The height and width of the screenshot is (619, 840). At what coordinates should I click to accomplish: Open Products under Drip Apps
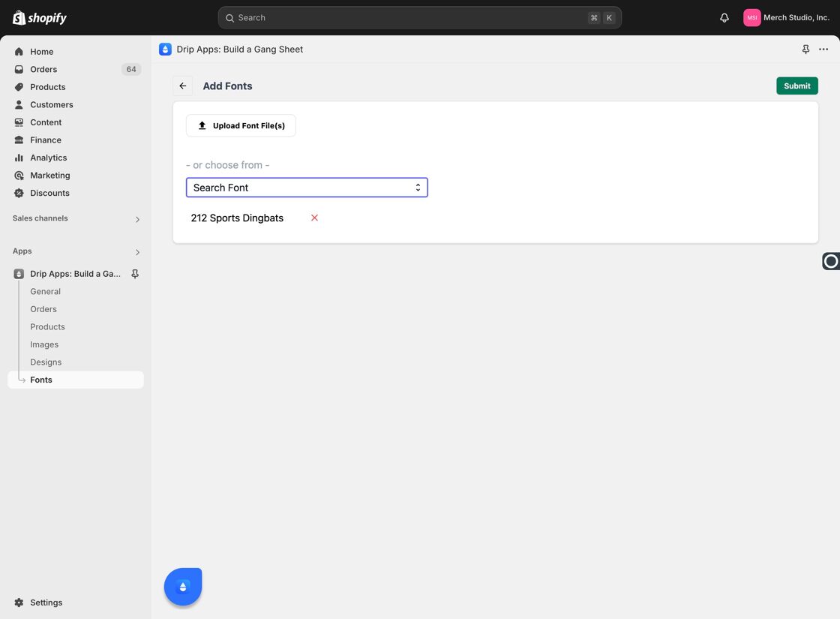(48, 327)
